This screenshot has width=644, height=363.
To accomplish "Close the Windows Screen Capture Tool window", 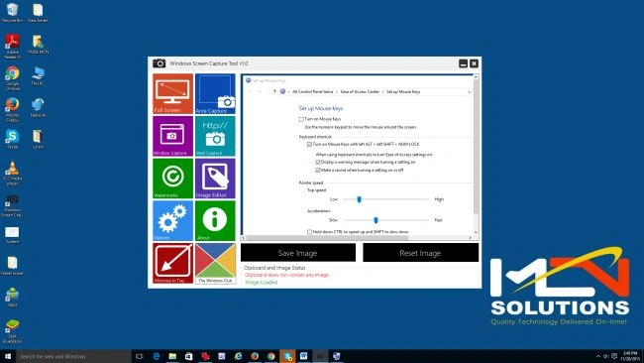I will point(474,63).
